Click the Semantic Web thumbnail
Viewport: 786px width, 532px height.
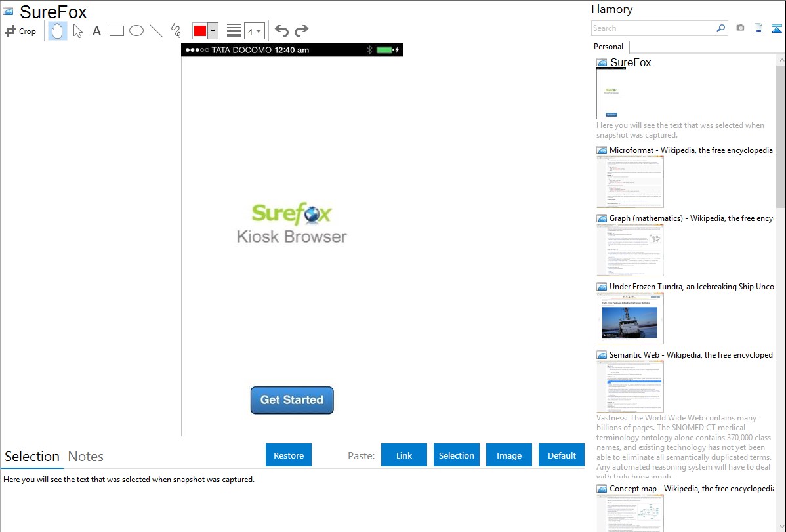tap(630, 386)
